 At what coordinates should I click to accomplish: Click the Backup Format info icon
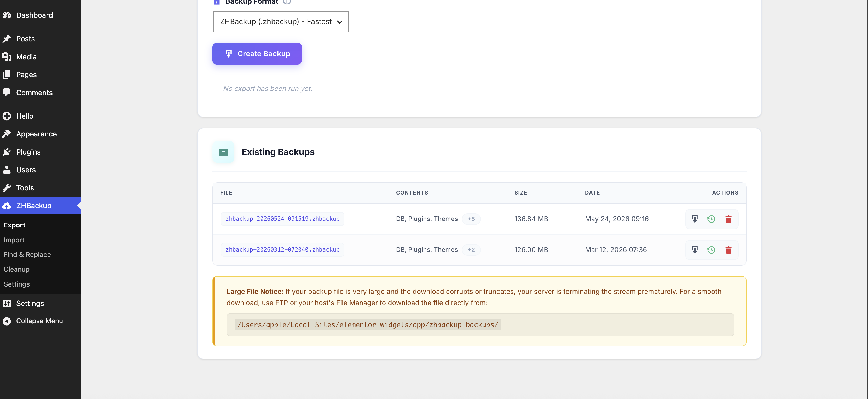tap(287, 2)
